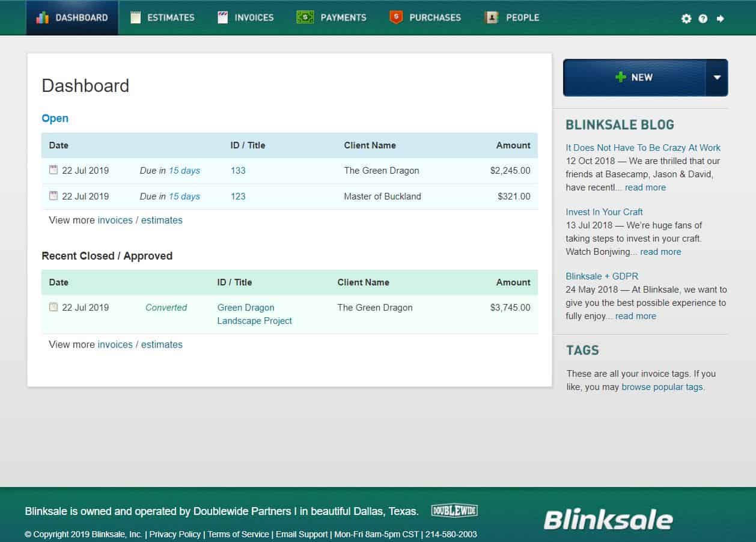
Task: Click the estimate icon in the Converted row
Action: (x=53, y=307)
